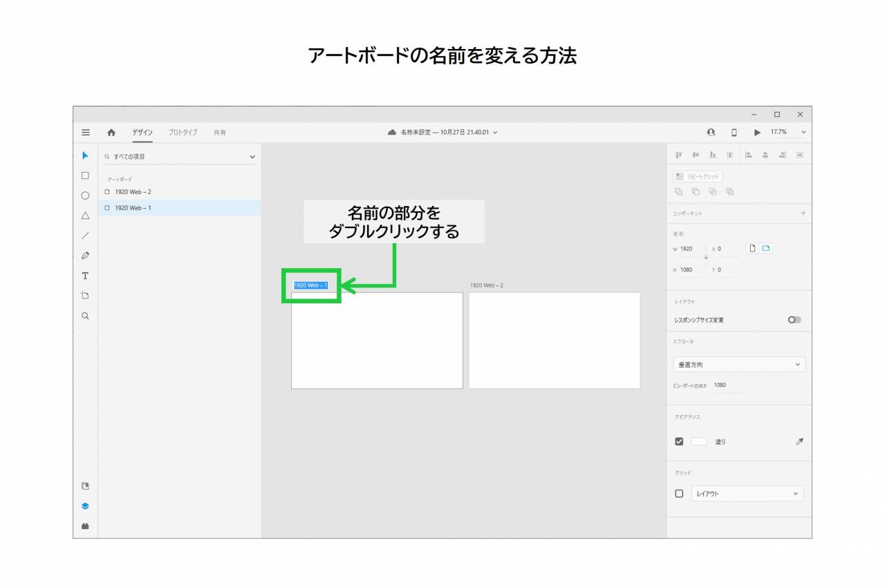Go to the Home screen icon

111,133
